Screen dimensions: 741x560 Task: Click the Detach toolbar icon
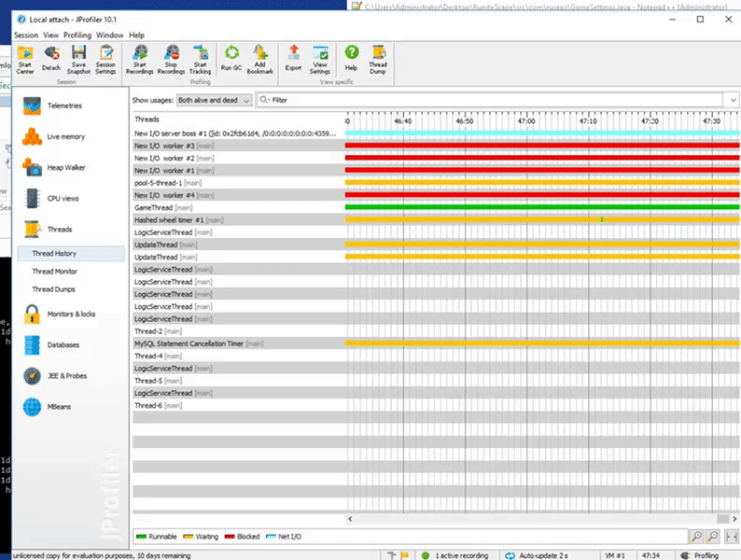51,60
